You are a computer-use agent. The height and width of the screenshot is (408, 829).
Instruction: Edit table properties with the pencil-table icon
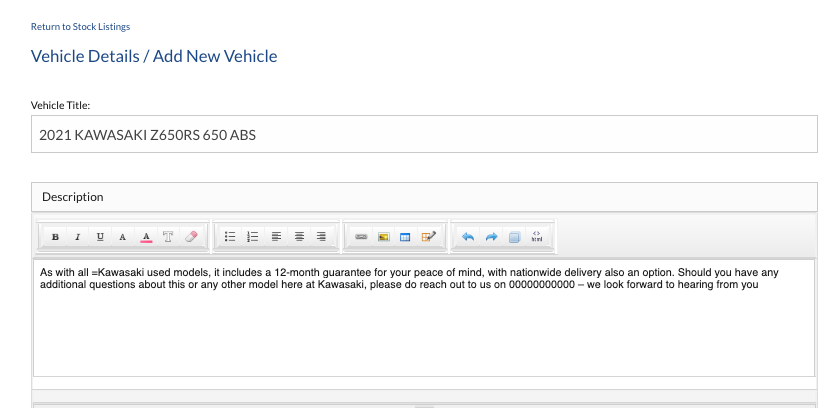coord(429,237)
